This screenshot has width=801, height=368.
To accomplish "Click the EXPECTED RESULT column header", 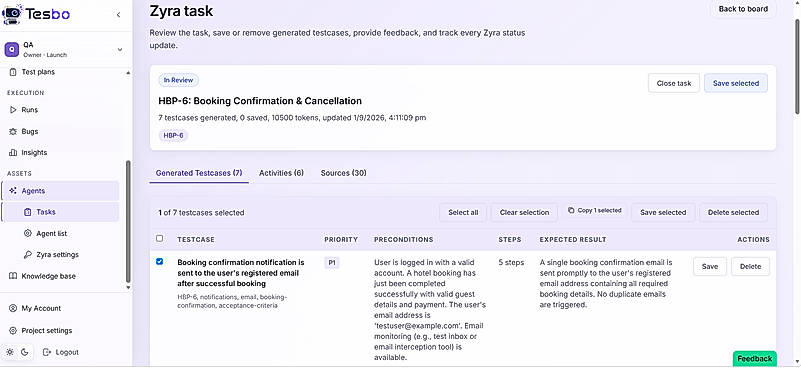I will click(573, 239).
